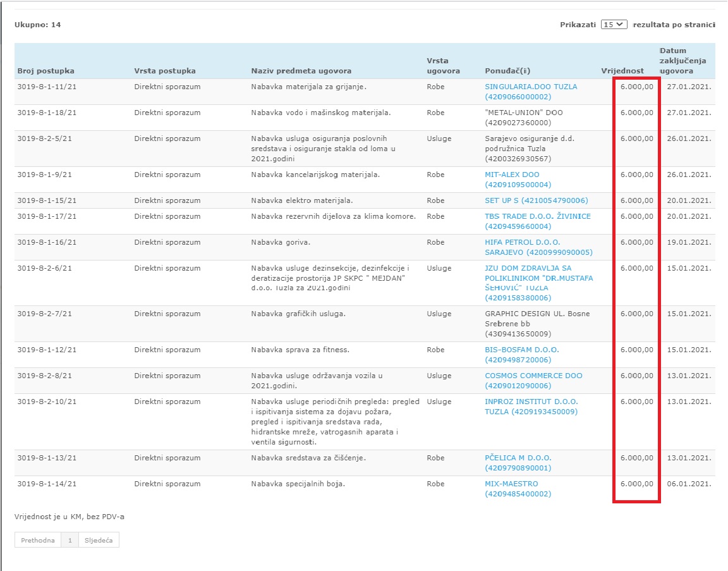
Task: Select procedure number 3019-8-2-7/21
Action: (45, 314)
